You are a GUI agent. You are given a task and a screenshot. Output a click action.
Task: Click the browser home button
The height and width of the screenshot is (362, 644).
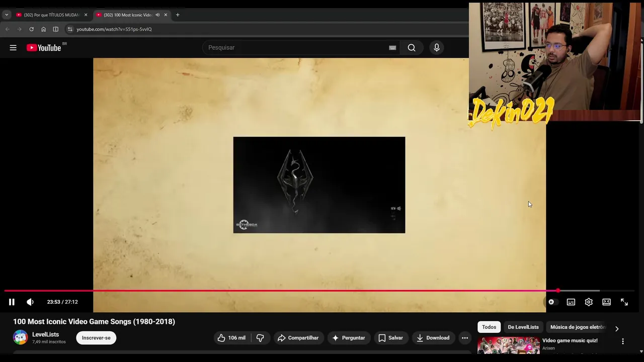point(43,29)
